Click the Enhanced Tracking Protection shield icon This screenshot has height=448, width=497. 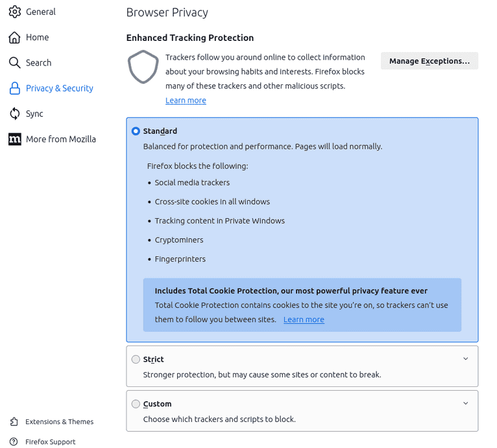click(143, 68)
